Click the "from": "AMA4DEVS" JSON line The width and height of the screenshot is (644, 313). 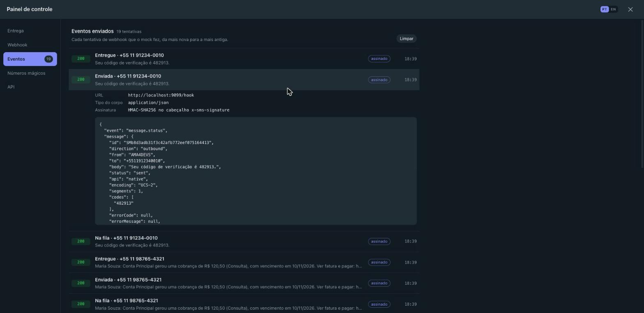tap(132, 155)
